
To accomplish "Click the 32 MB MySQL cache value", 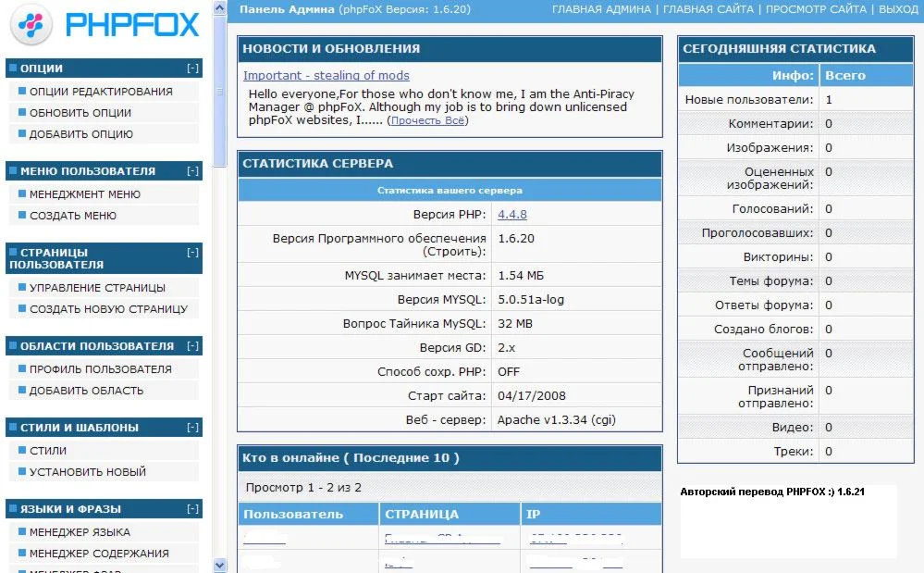I will click(515, 324).
